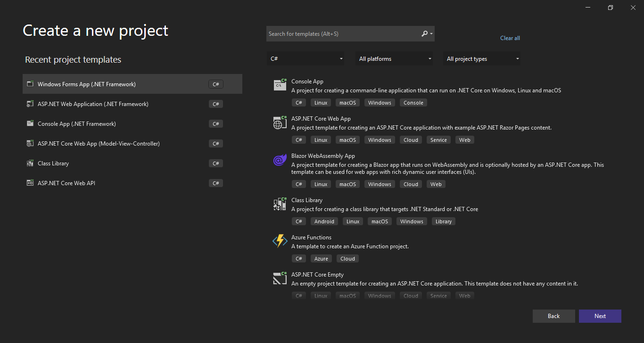Select the Azure Functions template title
644x343 pixels.
(311, 237)
